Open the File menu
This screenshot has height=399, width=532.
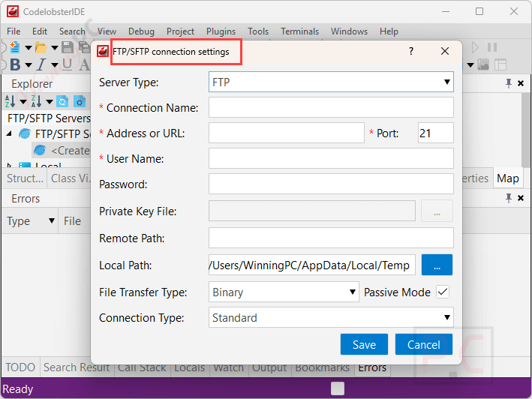(x=14, y=31)
